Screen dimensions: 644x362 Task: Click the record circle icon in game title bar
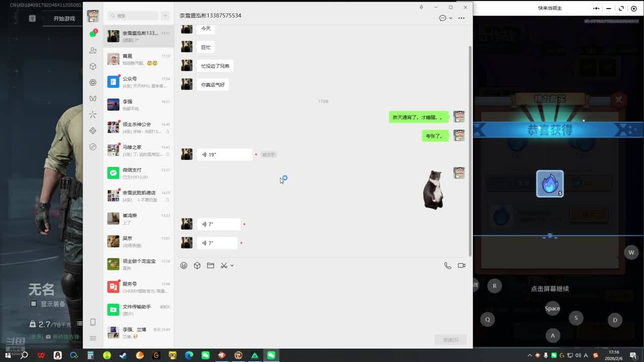[634, 8]
